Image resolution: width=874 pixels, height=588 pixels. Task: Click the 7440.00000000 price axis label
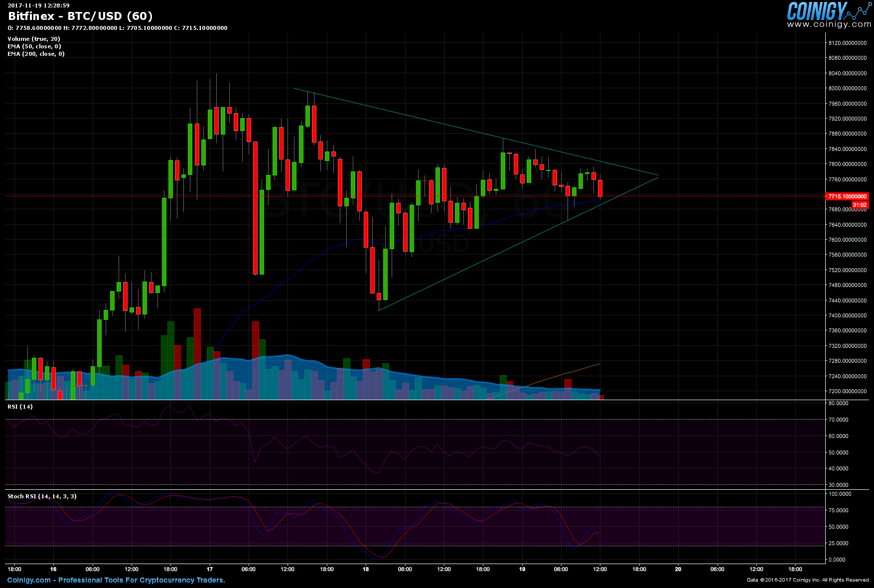[848, 300]
